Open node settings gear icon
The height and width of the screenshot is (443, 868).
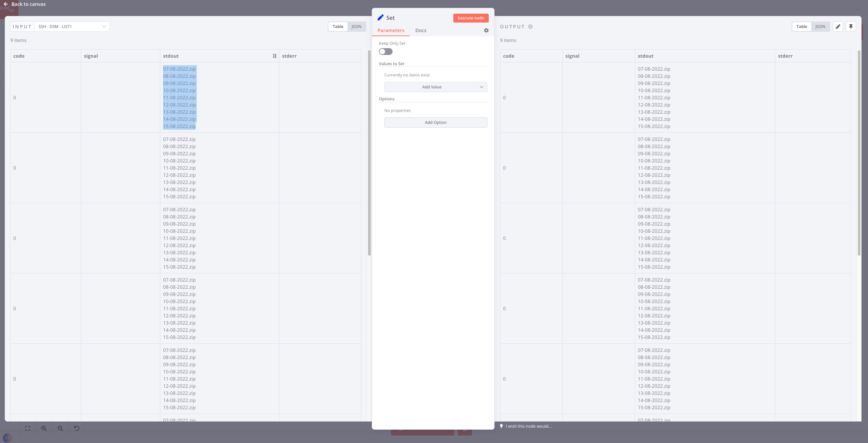coord(486,30)
